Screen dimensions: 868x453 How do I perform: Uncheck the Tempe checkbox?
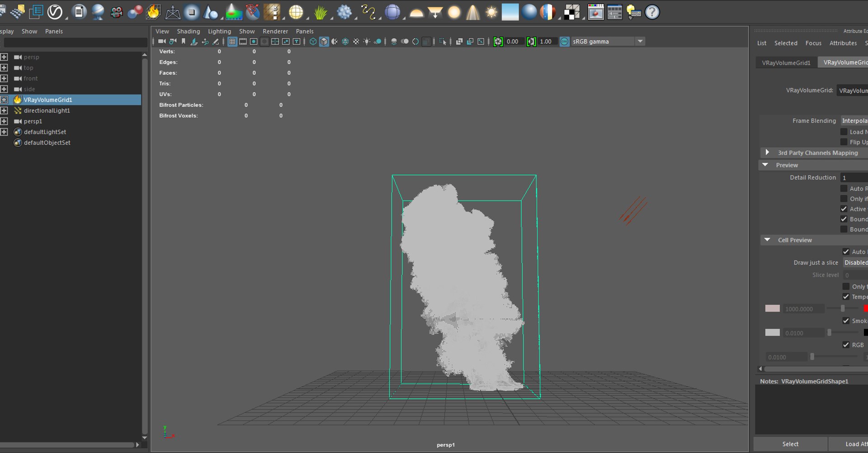tap(846, 297)
